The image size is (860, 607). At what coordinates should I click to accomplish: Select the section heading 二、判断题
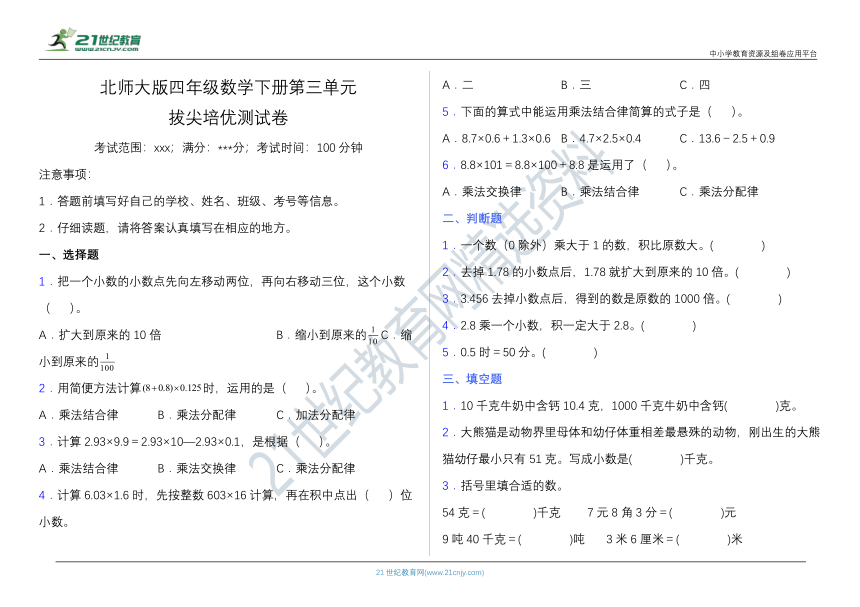click(472, 218)
